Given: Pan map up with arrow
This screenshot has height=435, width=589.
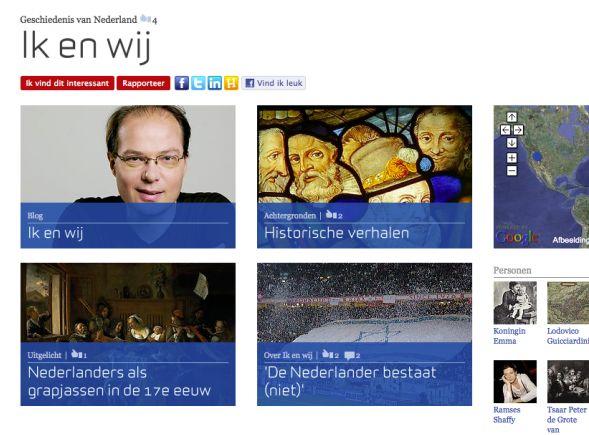Looking at the screenshot, I should pyautogui.click(x=512, y=117).
